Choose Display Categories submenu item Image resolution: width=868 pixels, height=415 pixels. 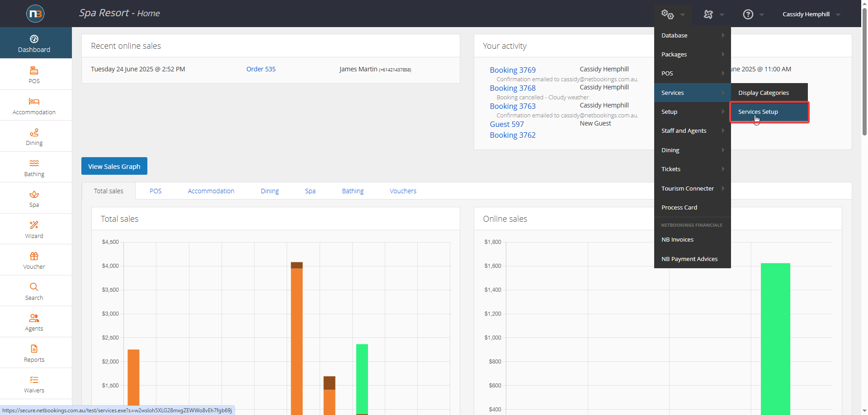point(769,93)
